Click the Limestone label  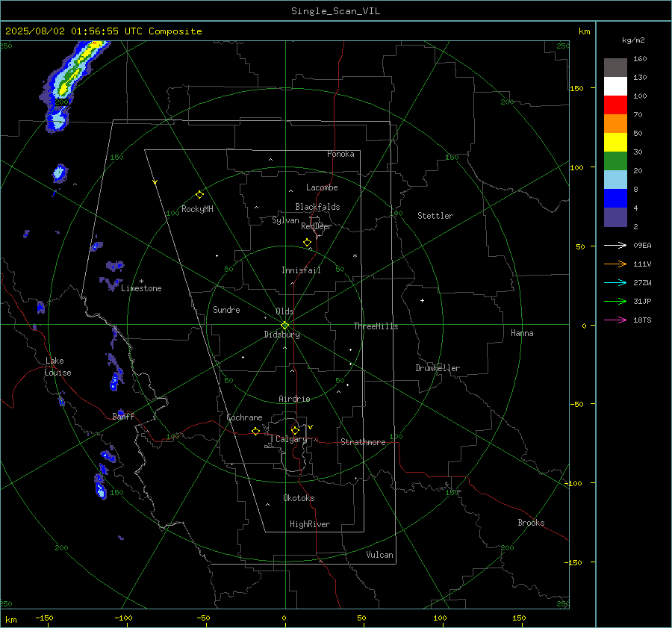pyautogui.click(x=141, y=288)
